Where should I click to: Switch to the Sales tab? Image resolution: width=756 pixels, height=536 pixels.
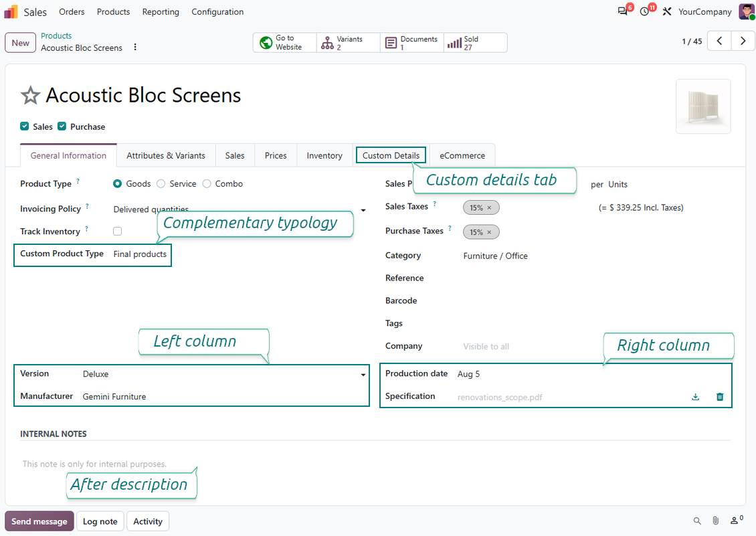tap(235, 155)
